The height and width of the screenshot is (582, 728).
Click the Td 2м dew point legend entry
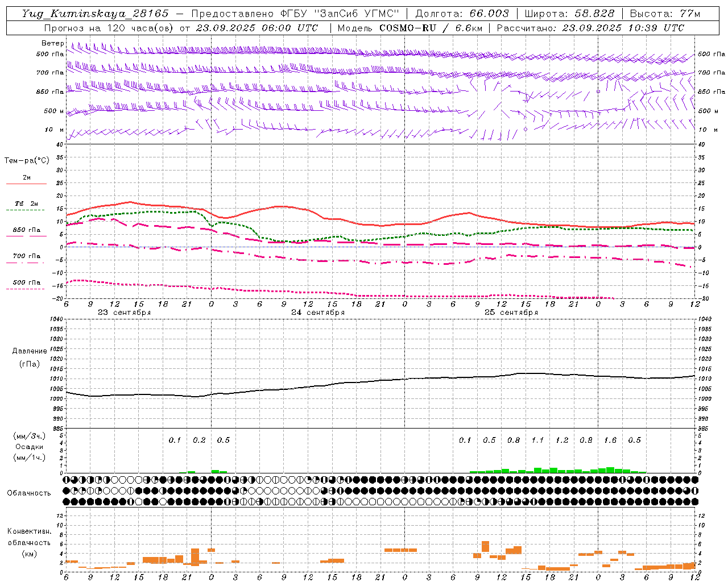point(26,203)
